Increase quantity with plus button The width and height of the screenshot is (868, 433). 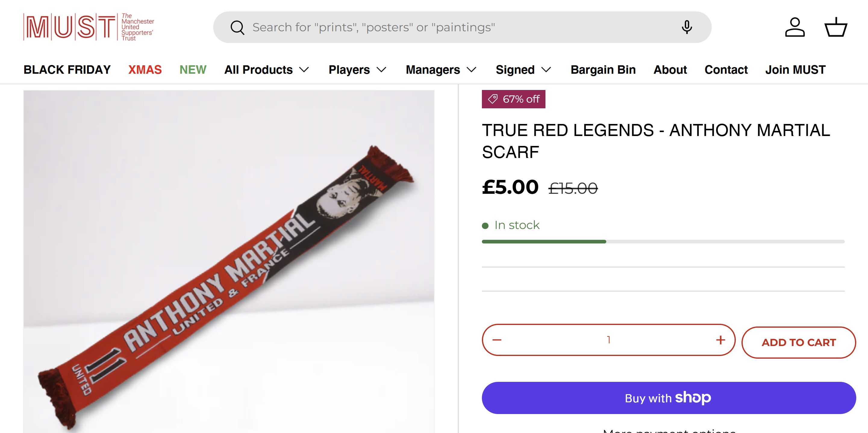[720, 340]
